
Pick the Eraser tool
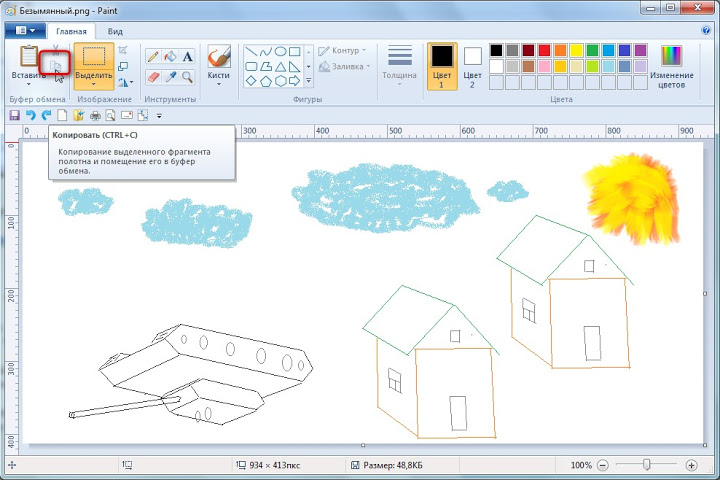tap(153, 76)
